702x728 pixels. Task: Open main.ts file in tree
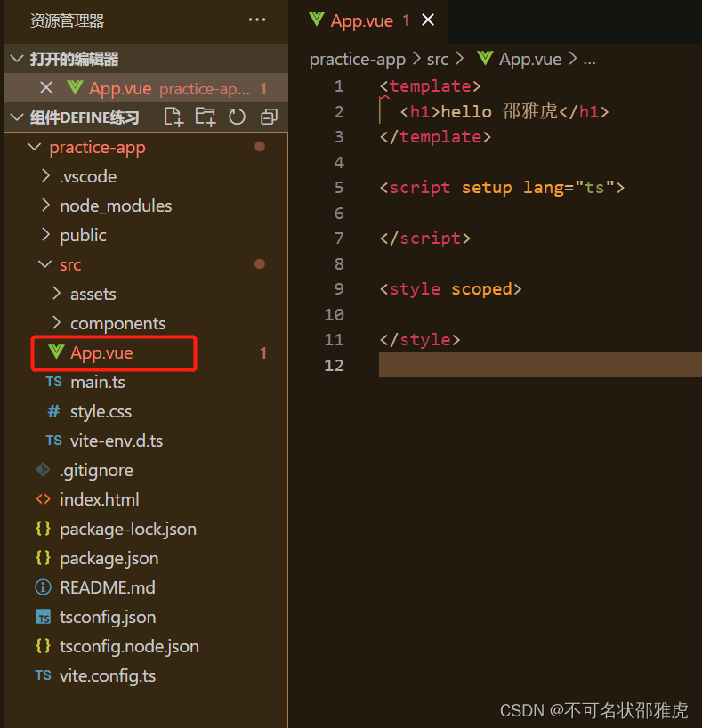click(x=98, y=382)
